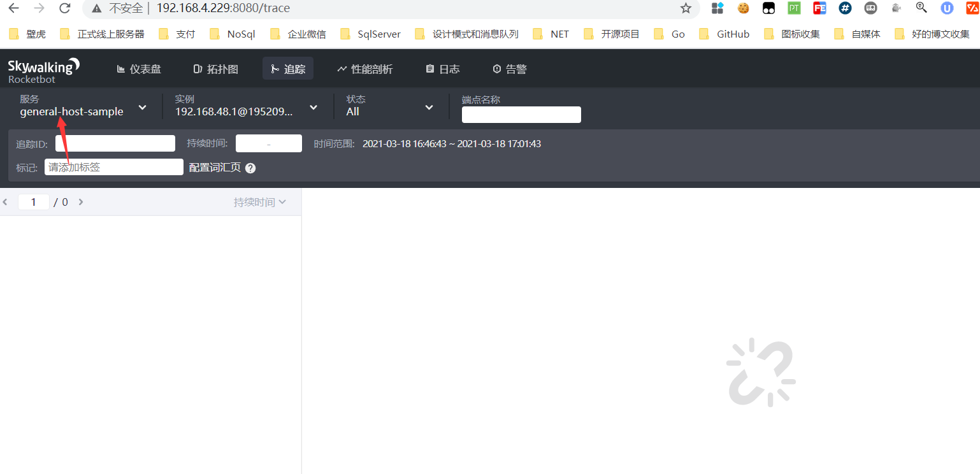This screenshot has height=474, width=980.
Task: Open the 状态 All status dropdown
Action: click(429, 107)
